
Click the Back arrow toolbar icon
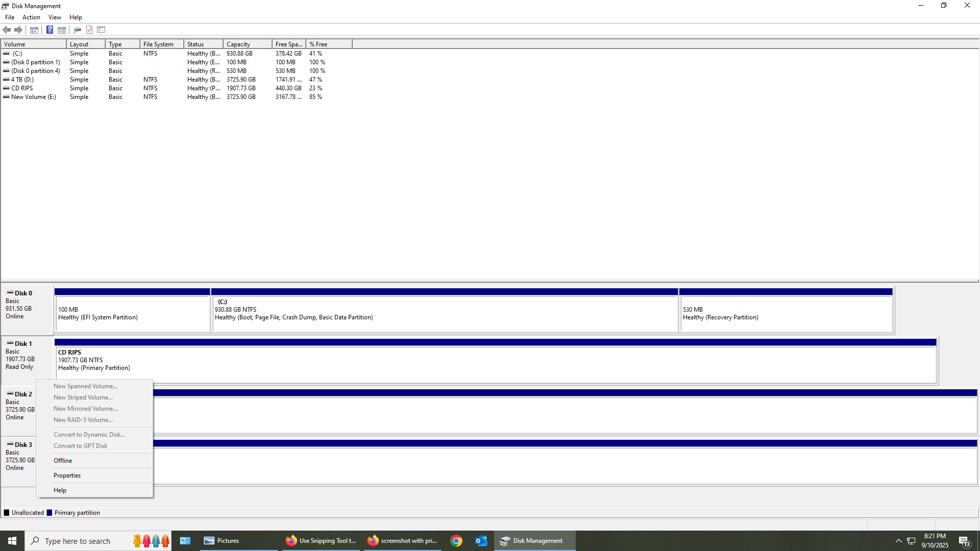[7, 30]
